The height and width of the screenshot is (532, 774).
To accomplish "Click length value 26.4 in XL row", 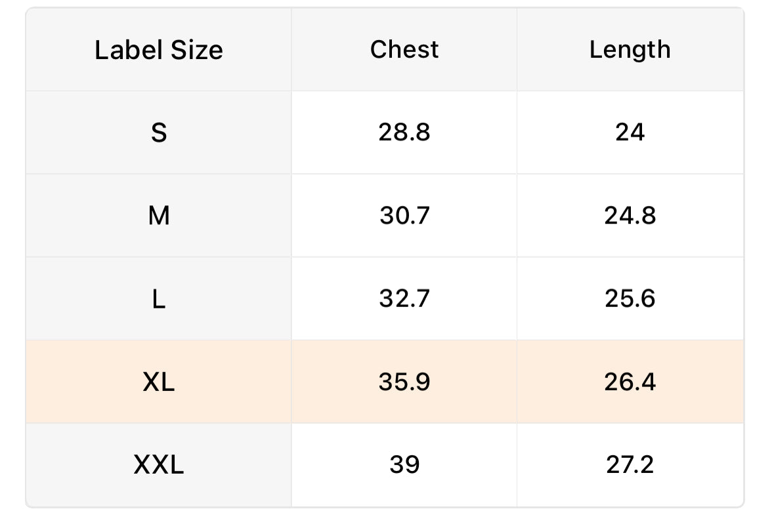I will (x=630, y=382).
